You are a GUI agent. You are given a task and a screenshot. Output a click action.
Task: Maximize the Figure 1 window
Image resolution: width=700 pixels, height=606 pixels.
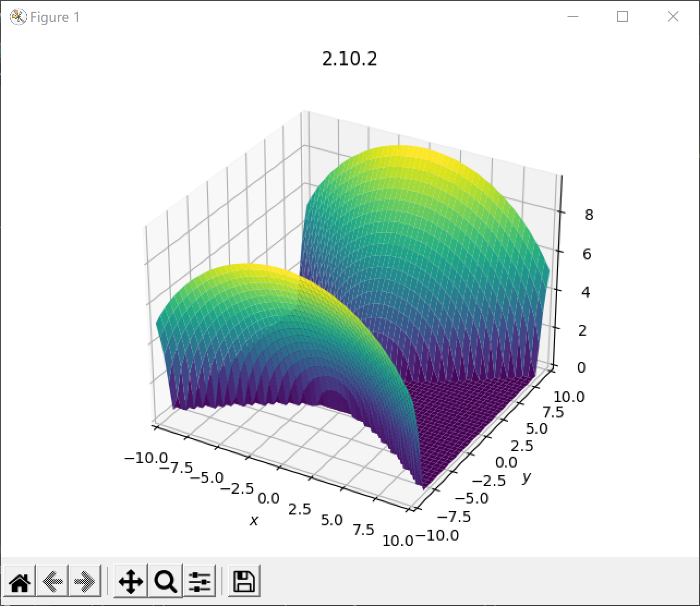click(x=623, y=17)
